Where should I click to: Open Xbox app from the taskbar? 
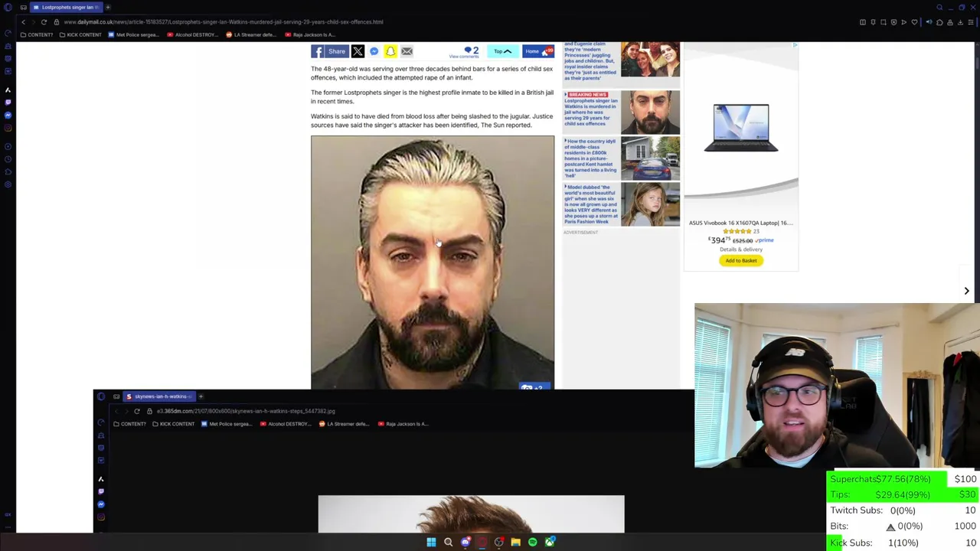pyautogui.click(x=550, y=543)
